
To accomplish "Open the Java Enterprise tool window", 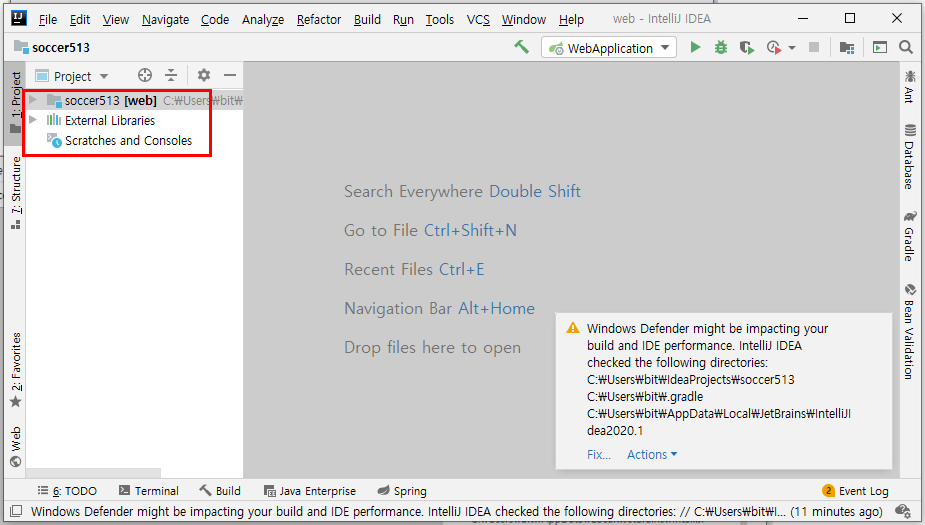I will click(310, 491).
